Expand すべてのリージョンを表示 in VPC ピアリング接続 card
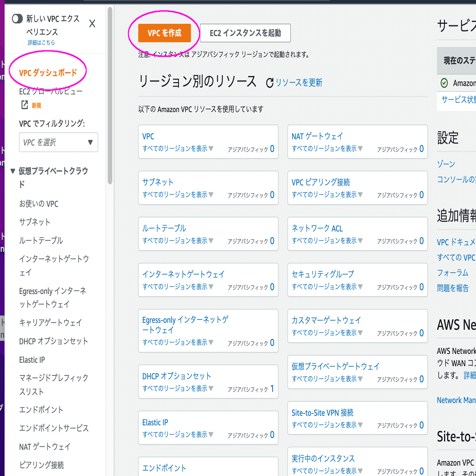Viewport: 476px width, 476px height. tap(327, 195)
